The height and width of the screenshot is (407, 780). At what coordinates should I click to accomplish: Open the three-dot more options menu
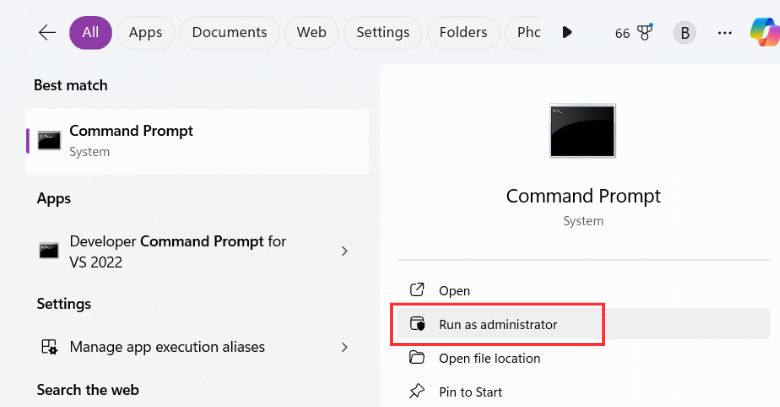pyautogui.click(x=724, y=33)
